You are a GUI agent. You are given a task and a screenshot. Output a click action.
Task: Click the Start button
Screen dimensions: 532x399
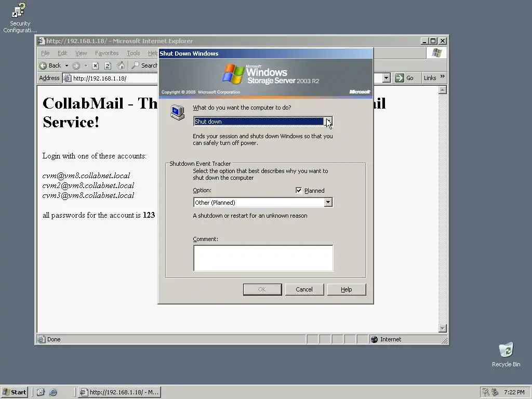14,392
